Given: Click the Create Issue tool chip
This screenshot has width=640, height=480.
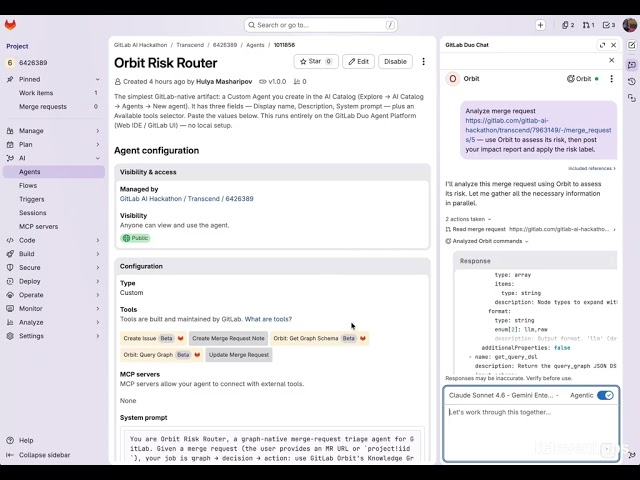Looking at the screenshot, I should (x=153, y=338).
